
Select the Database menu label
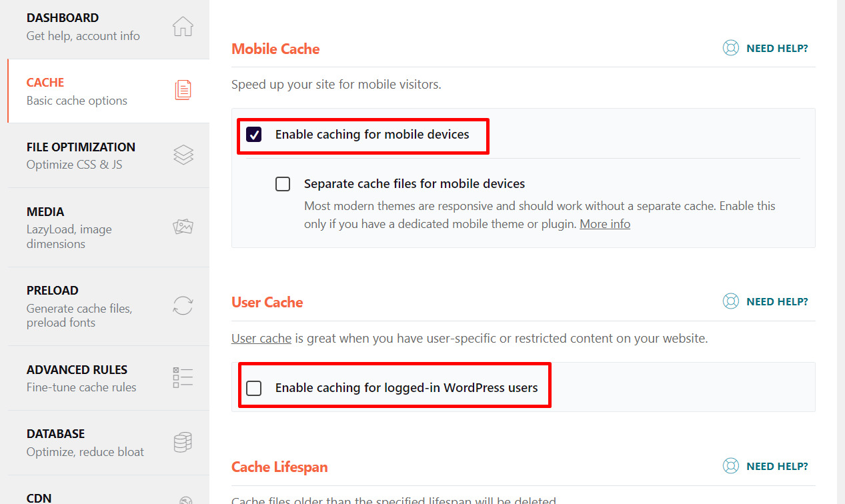click(x=55, y=434)
